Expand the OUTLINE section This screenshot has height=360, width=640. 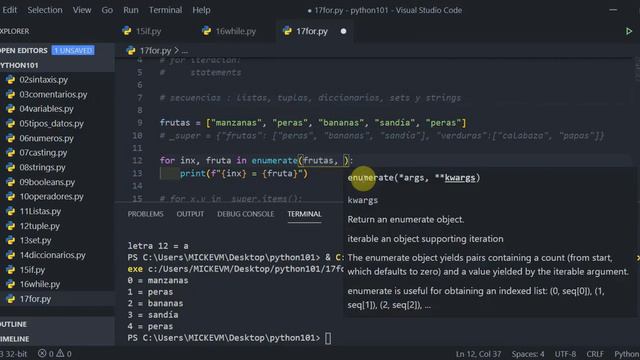click(14, 324)
